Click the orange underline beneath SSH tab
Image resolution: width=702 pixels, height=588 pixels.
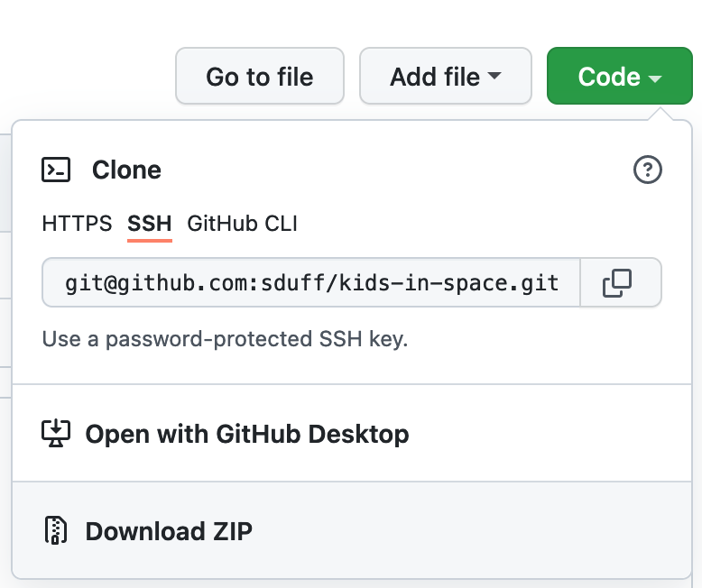(150, 241)
